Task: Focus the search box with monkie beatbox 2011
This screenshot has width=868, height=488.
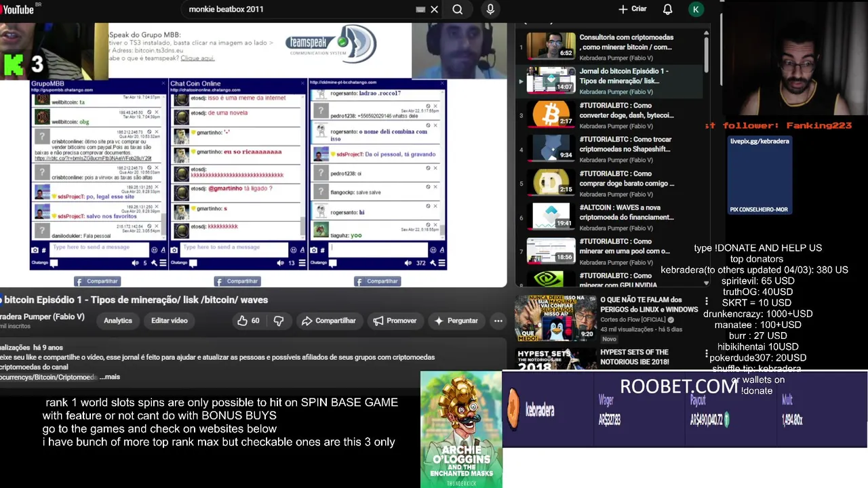Action: tap(298, 9)
